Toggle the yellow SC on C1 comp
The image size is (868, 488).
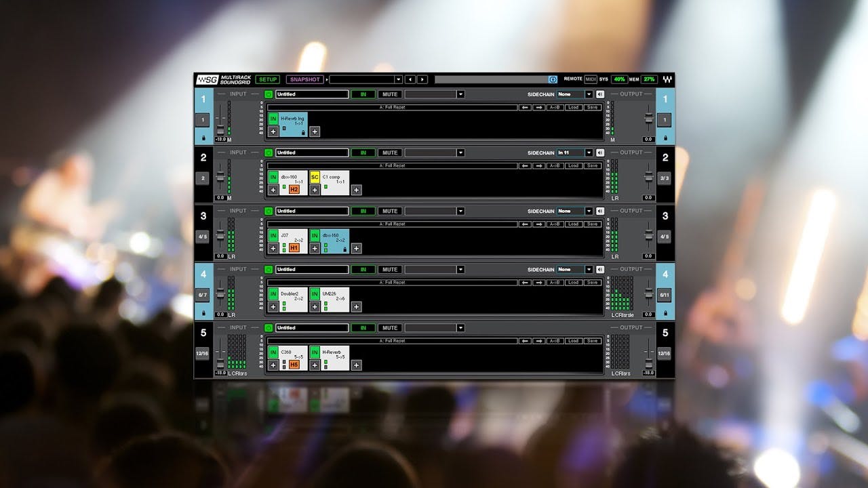pos(315,177)
